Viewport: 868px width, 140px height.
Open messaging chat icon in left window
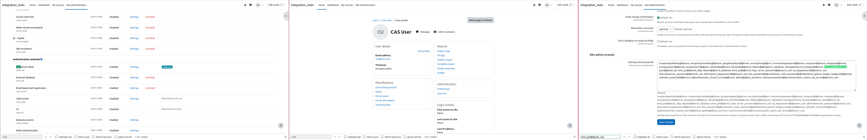(x=250, y=5)
